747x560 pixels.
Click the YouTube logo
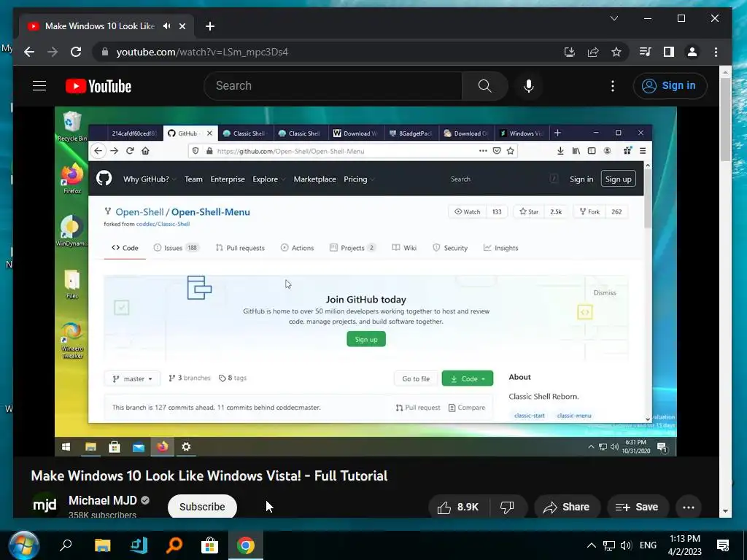(98, 86)
